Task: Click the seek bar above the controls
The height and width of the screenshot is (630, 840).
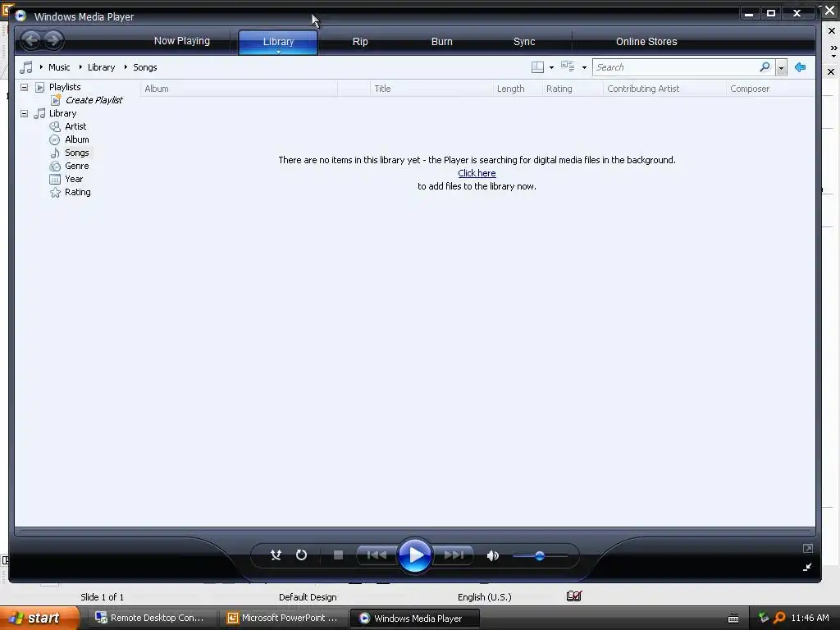Action: 415,532
